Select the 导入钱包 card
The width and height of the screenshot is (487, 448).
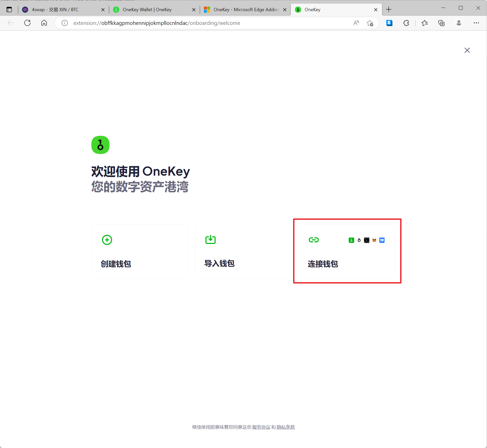pos(243,251)
